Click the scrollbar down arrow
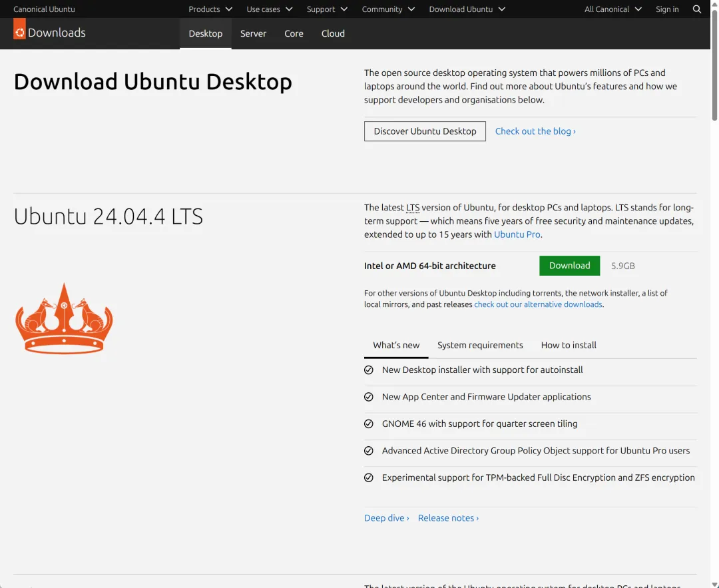This screenshot has width=719, height=588. coord(714,584)
